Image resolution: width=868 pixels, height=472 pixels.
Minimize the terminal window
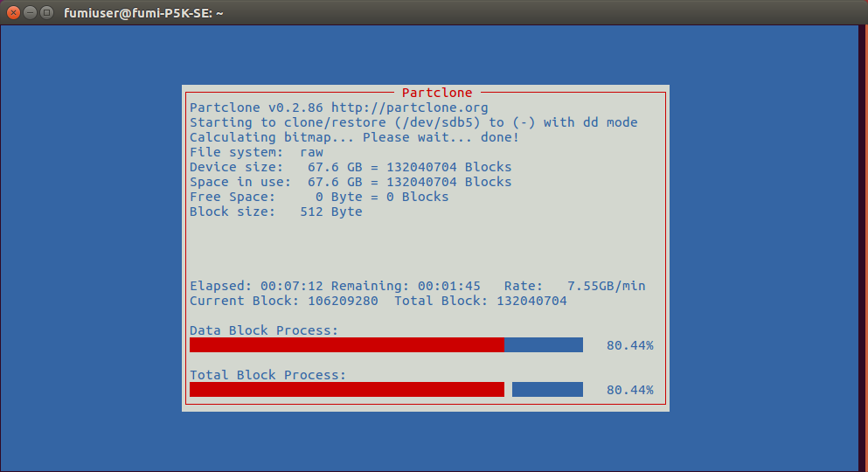click(x=30, y=13)
